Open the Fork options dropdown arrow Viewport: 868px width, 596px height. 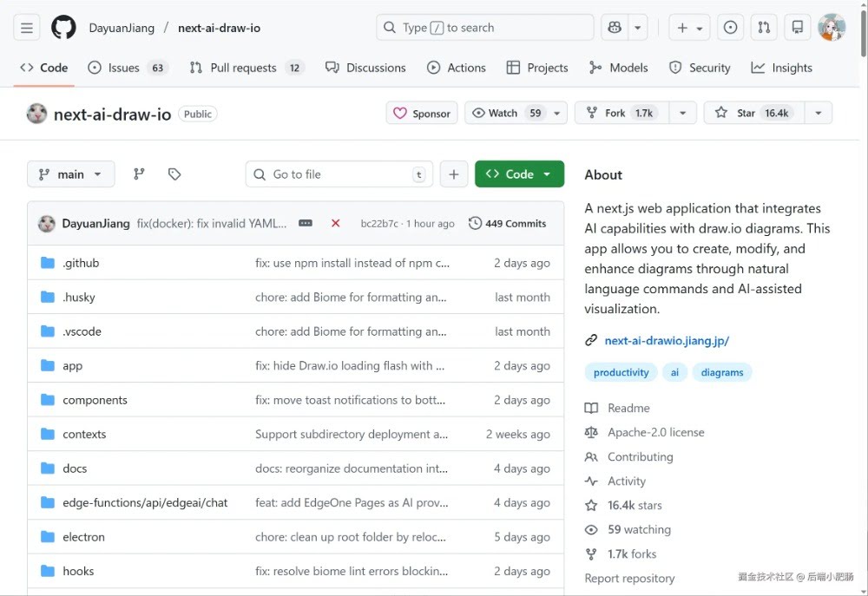click(682, 113)
